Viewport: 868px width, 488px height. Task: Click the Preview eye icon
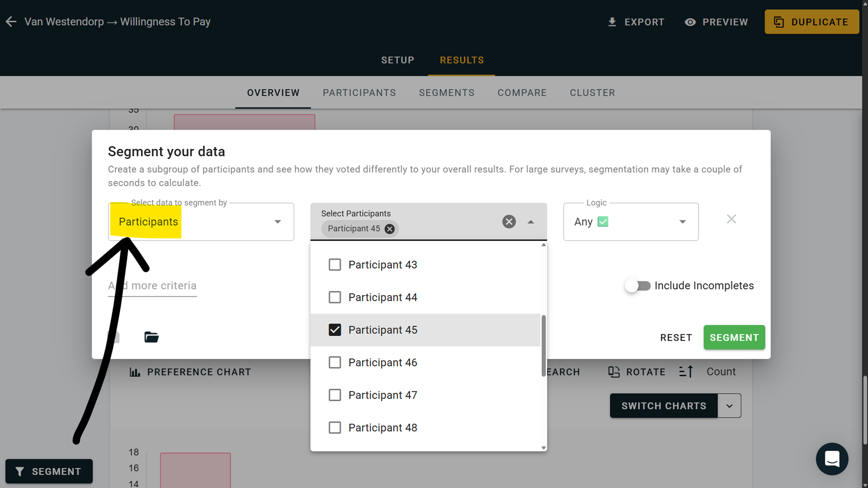pos(690,22)
